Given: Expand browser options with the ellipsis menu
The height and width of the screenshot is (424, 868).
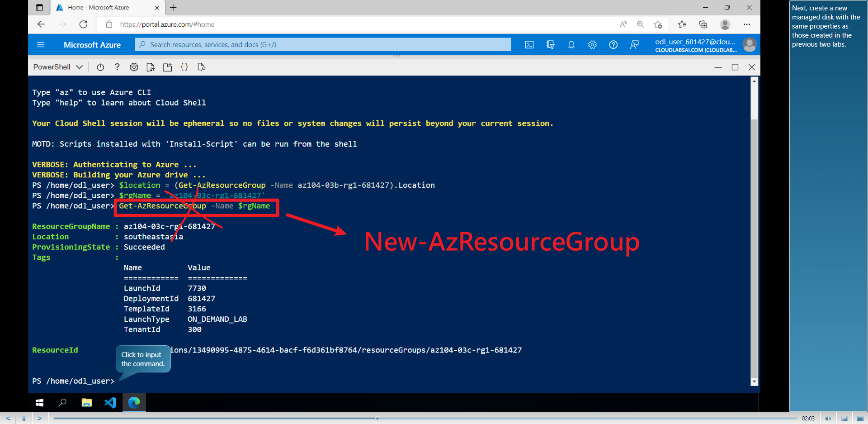Looking at the screenshot, I should [747, 24].
